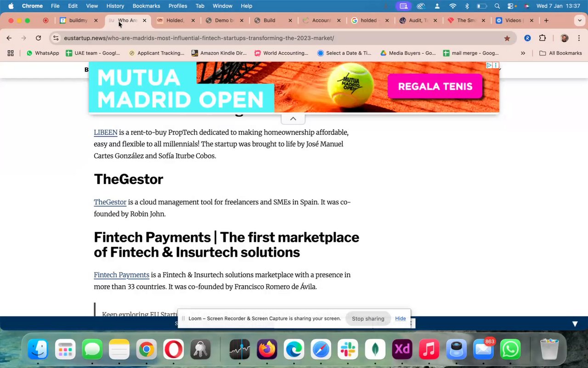Click the Spotlight search icon in menu bar
The image size is (588, 368).
[497, 6]
